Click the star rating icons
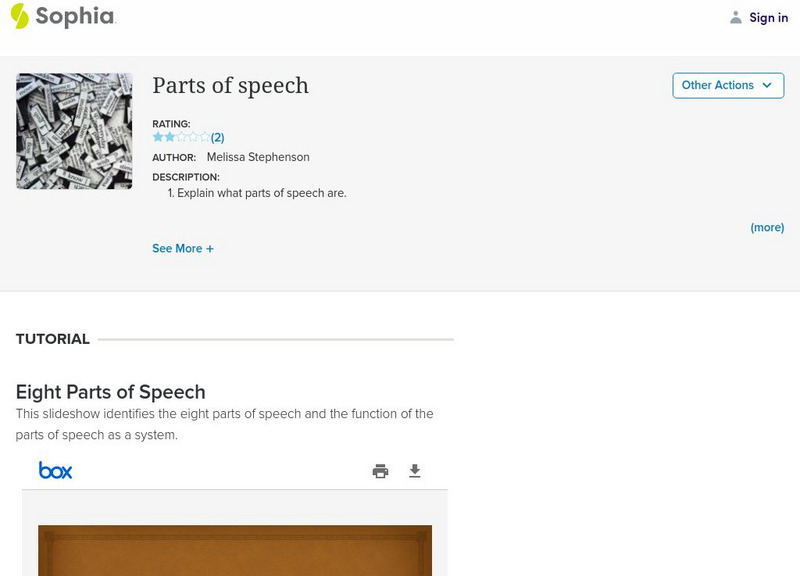 (x=180, y=137)
